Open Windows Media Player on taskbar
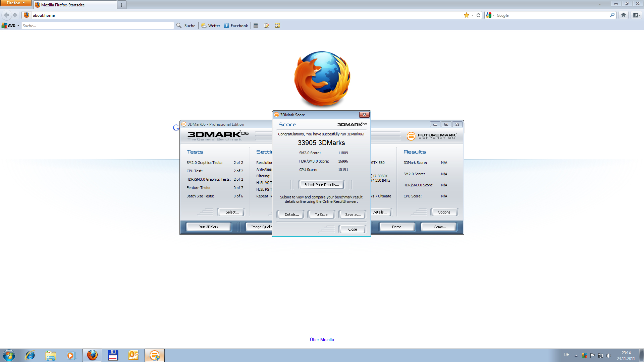This screenshot has height=362, width=644. click(71, 355)
